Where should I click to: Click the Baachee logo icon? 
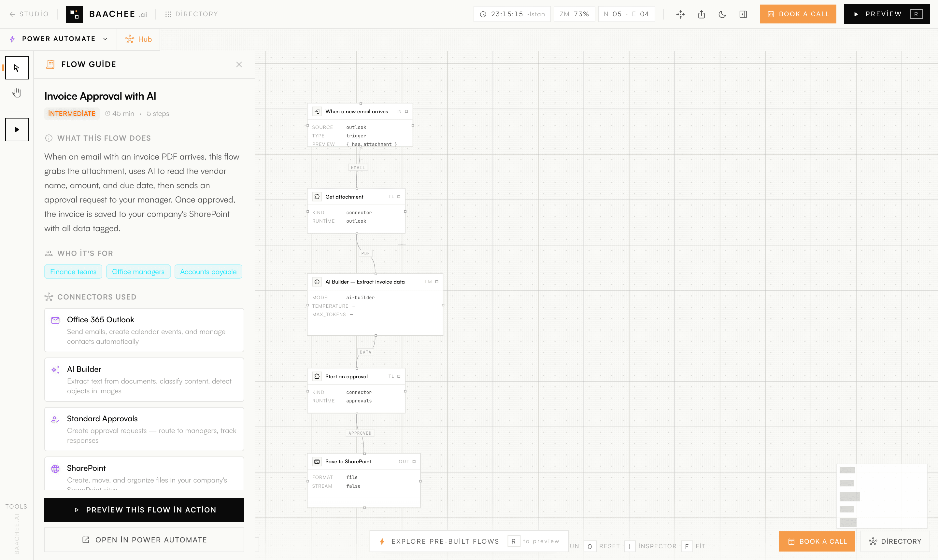tap(74, 14)
